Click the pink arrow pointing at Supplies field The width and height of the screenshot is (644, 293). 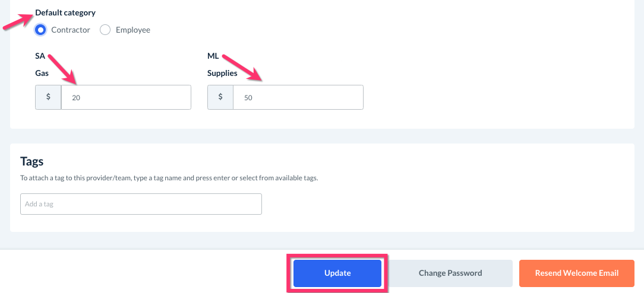[x=242, y=67]
